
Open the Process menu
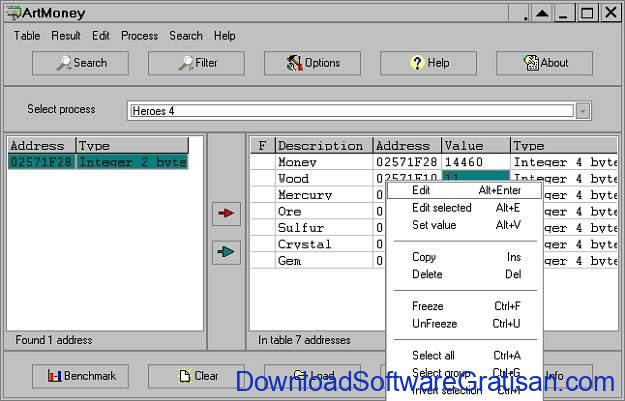tap(140, 36)
